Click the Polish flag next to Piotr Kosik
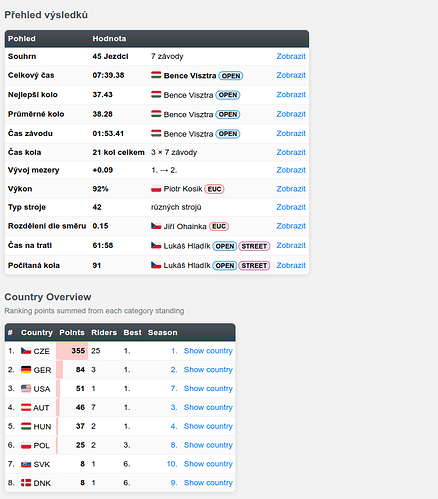 tap(156, 189)
